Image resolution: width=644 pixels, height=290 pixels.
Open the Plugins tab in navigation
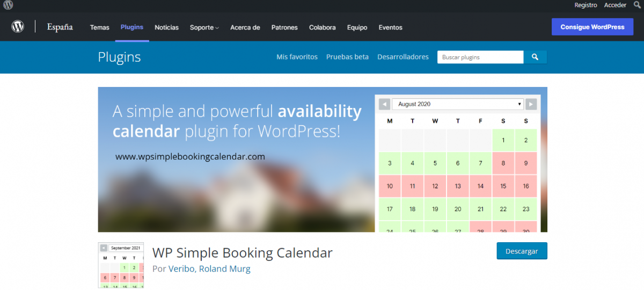[132, 27]
